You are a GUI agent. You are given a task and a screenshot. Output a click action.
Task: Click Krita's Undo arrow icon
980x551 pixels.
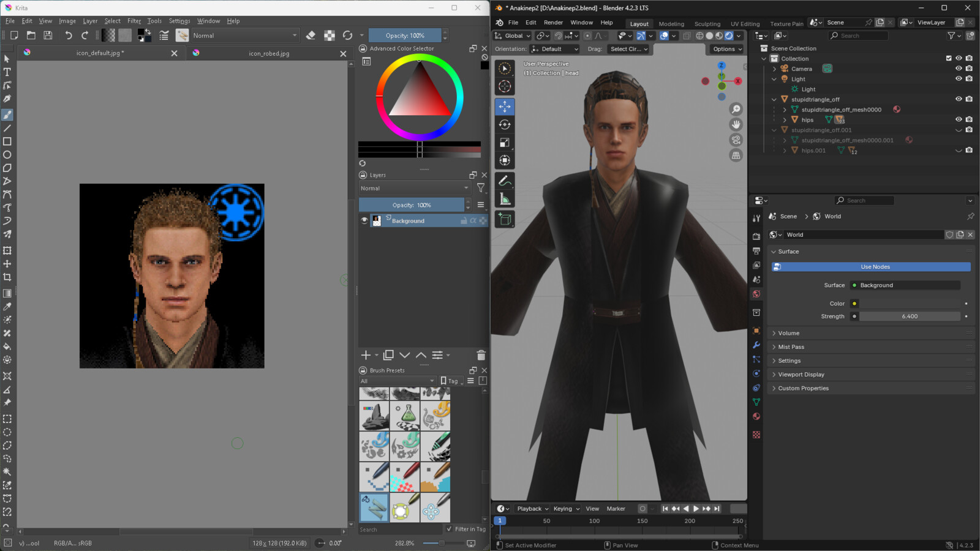point(69,36)
